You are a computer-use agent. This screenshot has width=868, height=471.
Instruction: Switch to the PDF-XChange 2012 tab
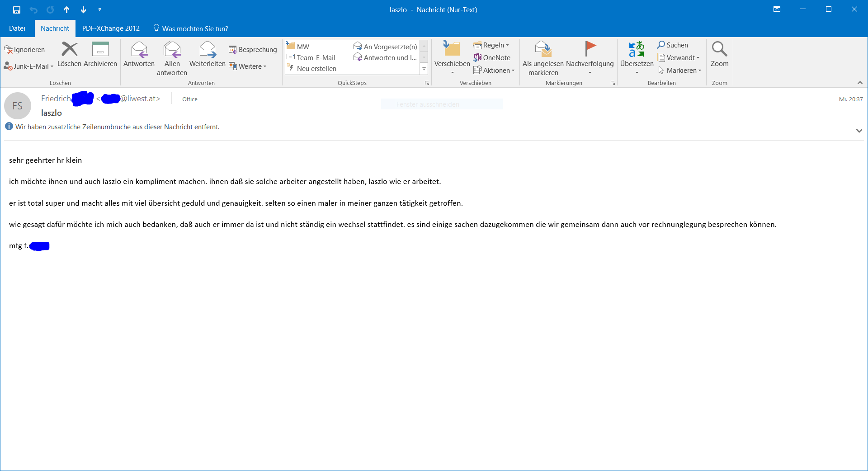(x=111, y=28)
